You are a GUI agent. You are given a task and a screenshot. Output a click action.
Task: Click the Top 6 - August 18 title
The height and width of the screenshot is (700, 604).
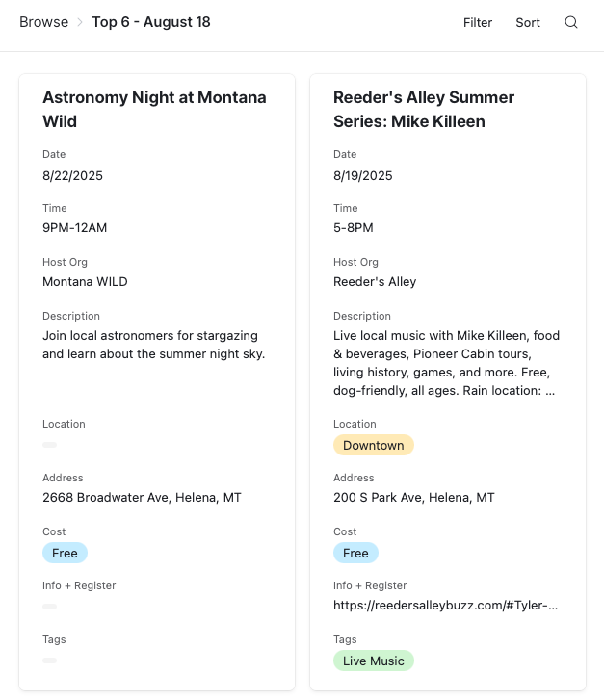coord(151,22)
